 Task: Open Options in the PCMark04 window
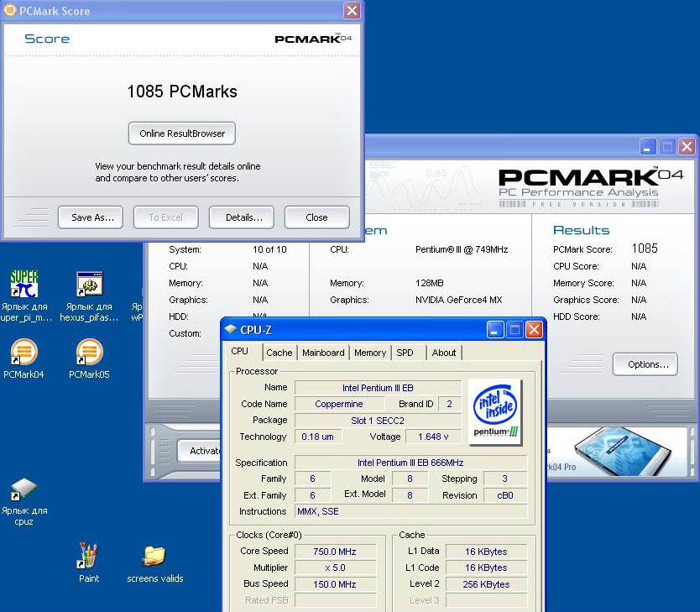[645, 364]
